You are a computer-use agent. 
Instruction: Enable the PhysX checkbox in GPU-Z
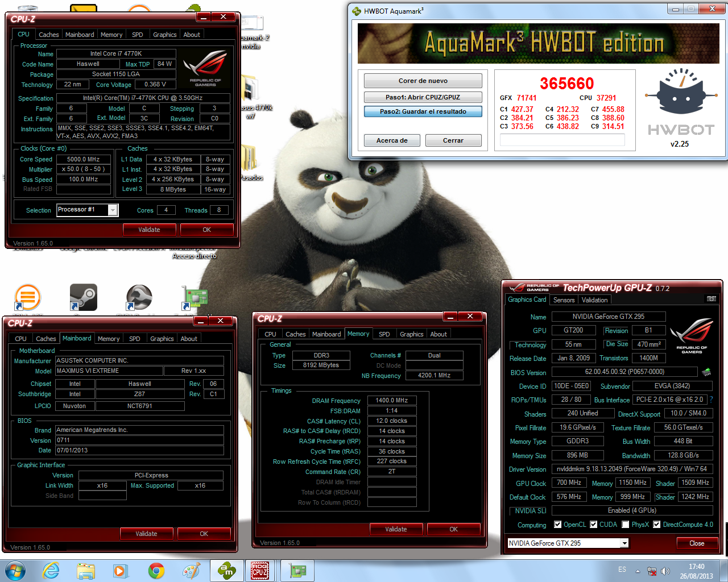(626, 525)
